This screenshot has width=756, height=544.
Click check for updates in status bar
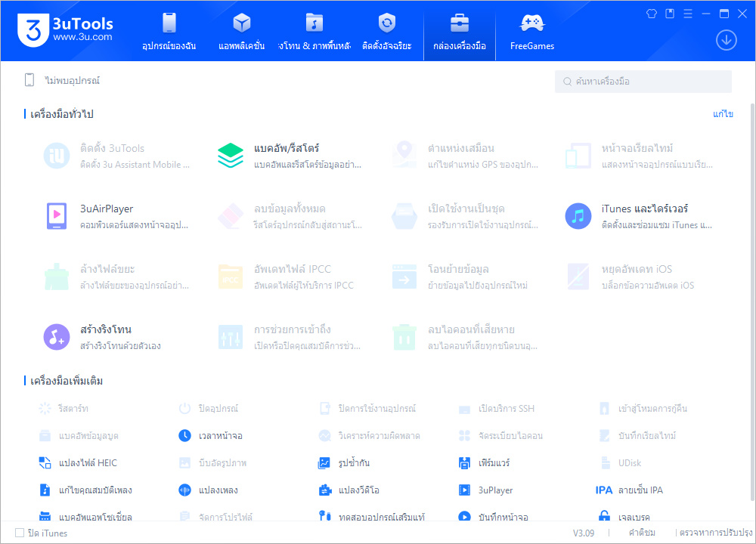click(x=716, y=533)
